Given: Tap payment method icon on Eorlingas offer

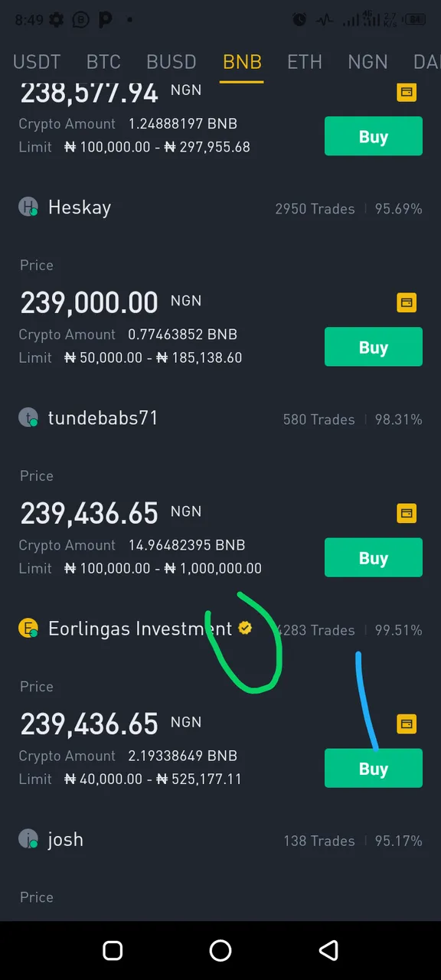Looking at the screenshot, I should [x=407, y=724].
